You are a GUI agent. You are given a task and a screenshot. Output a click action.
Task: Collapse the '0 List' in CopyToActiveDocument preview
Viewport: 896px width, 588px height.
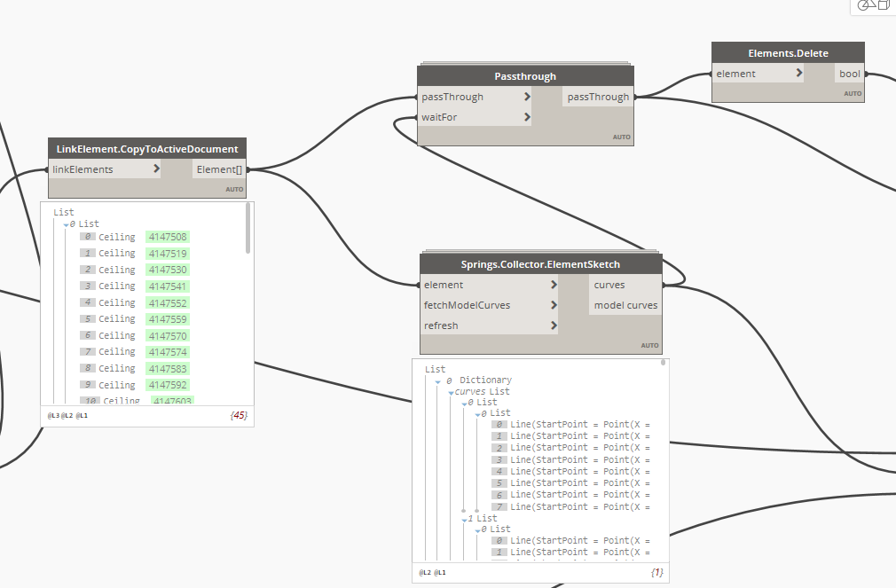click(66, 224)
